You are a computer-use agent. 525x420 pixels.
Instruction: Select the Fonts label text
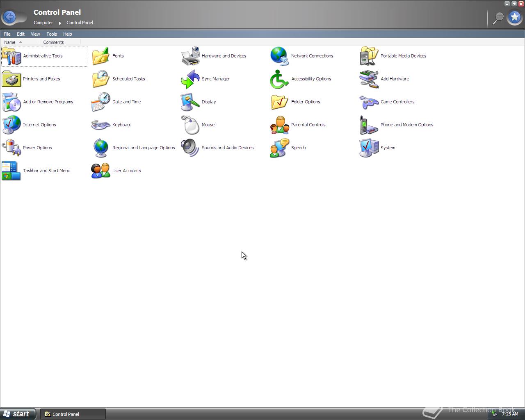tap(118, 56)
